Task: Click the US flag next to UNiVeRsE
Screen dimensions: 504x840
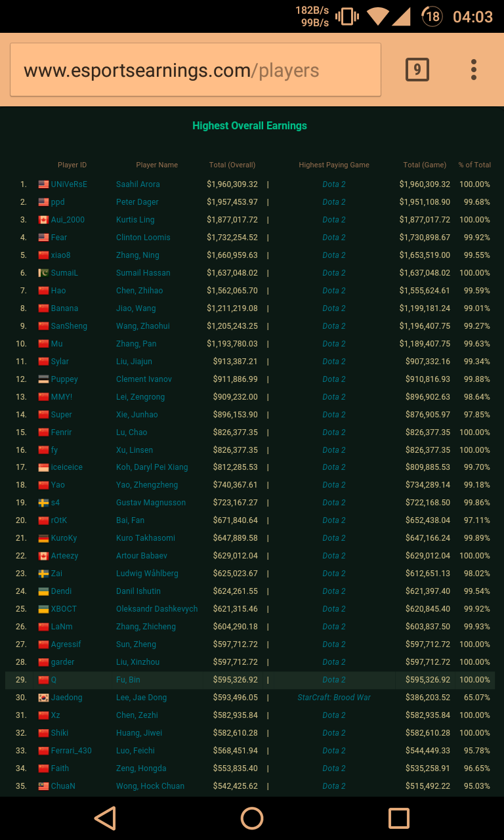Action: [43, 184]
